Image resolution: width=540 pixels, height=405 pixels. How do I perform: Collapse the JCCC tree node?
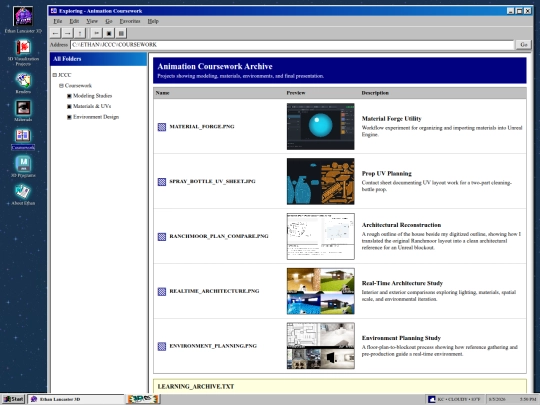(x=54, y=75)
